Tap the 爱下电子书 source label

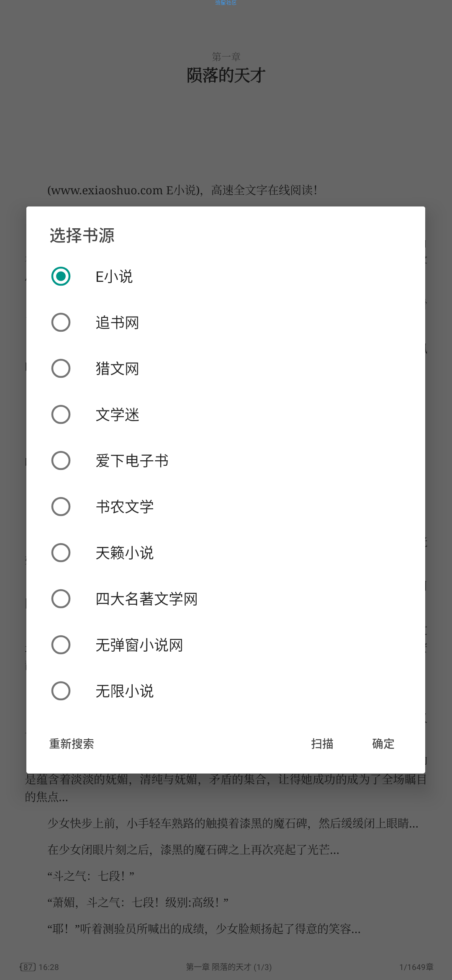[132, 461]
